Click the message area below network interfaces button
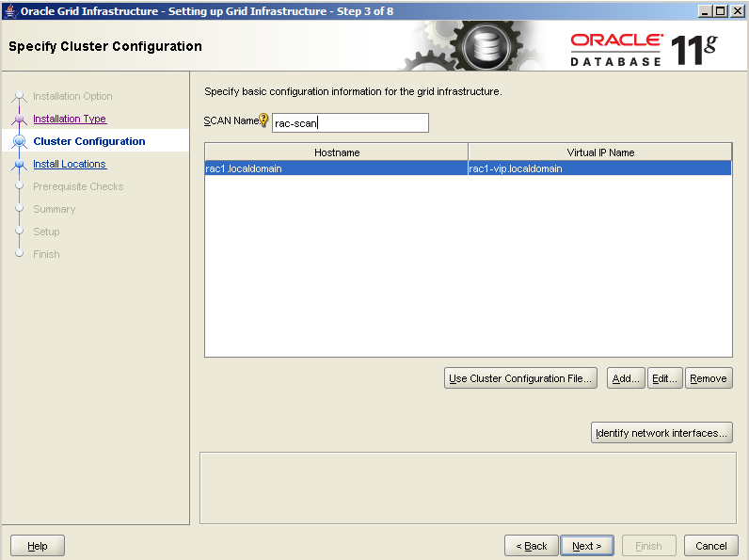The width and height of the screenshot is (749, 560). point(469,488)
